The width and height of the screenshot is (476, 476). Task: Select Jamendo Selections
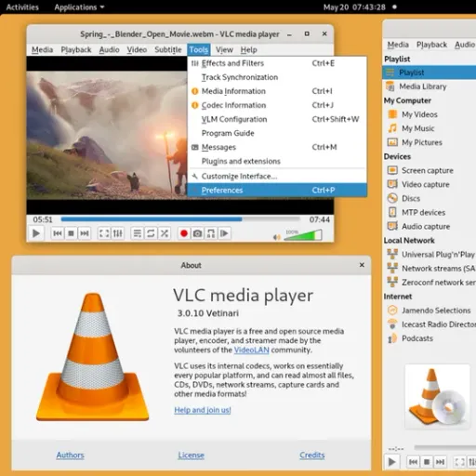[x=430, y=311]
